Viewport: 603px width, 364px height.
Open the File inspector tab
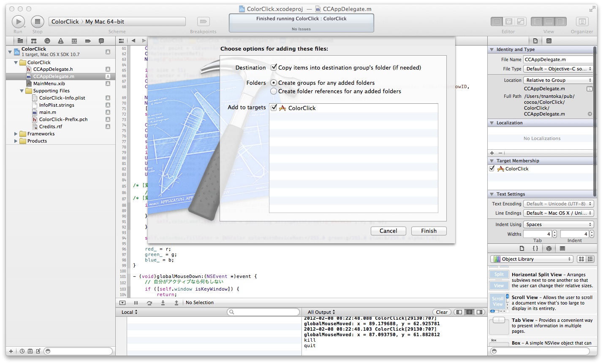tap(535, 41)
